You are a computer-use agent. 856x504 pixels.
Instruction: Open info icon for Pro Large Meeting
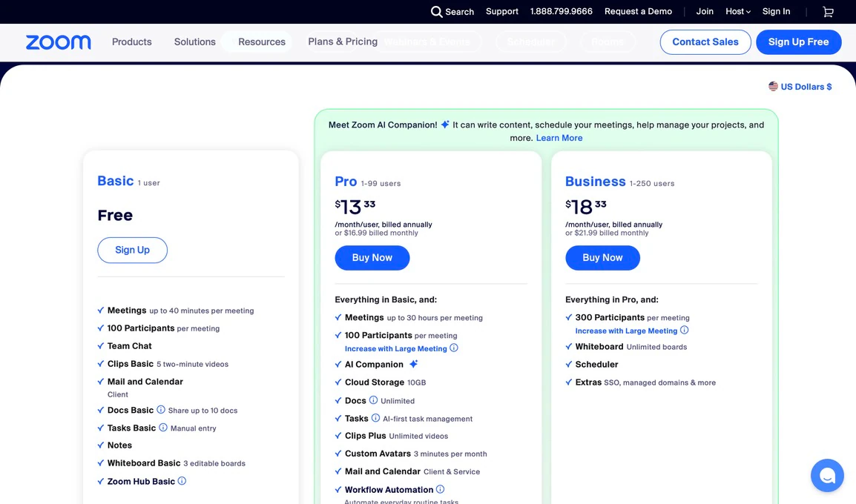pyautogui.click(x=454, y=348)
